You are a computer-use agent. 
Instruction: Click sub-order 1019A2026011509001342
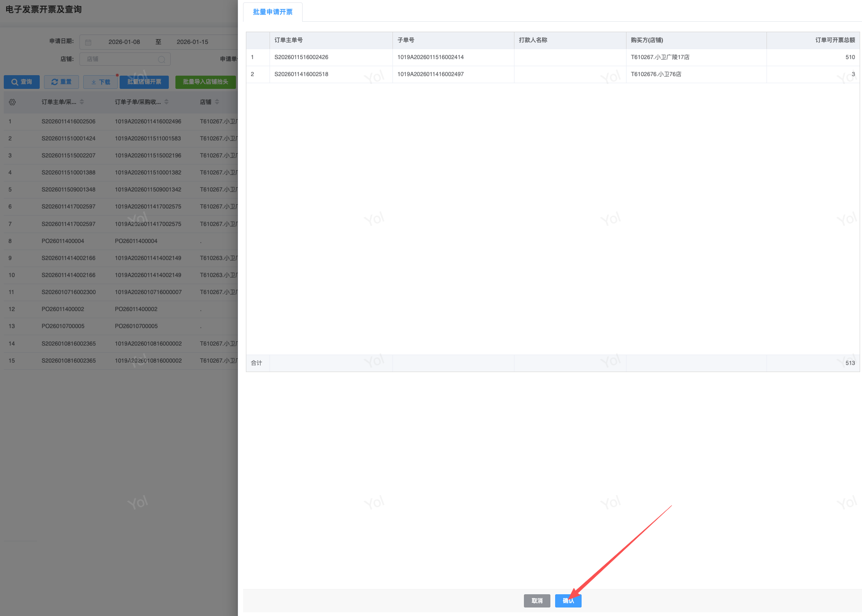(x=148, y=190)
